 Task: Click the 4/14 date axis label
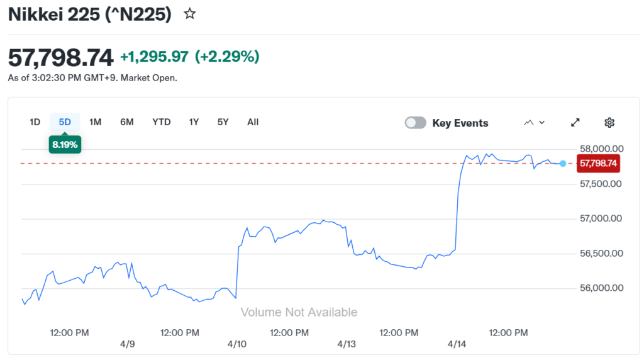pyautogui.click(x=457, y=344)
